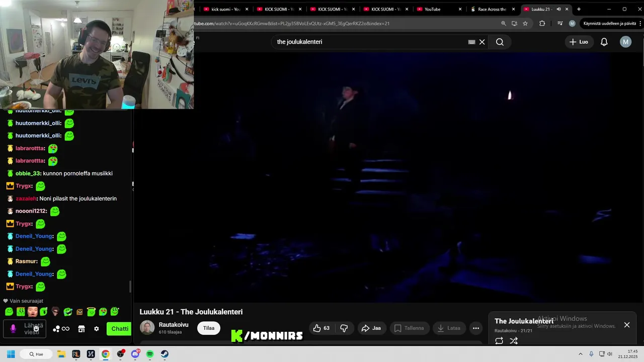Image resolution: width=644 pixels, height=362 pixels.
Task: Open the YouTube account avatar menu
Action: coord(625,42)
